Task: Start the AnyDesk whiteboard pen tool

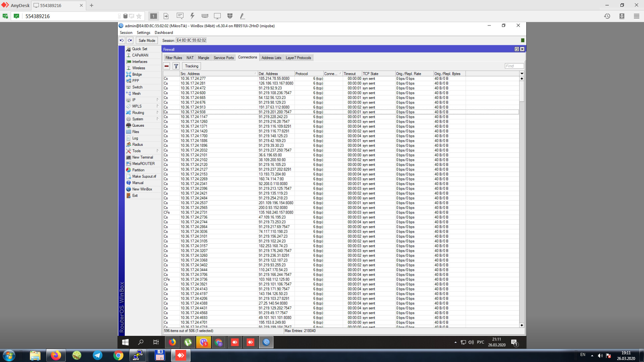Action: point(242,16)
